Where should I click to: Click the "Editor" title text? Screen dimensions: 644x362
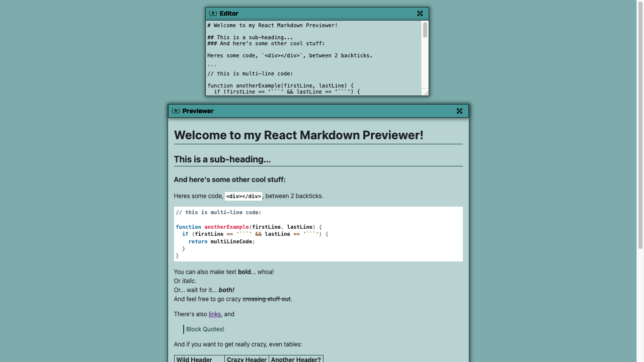coord(229,14)
